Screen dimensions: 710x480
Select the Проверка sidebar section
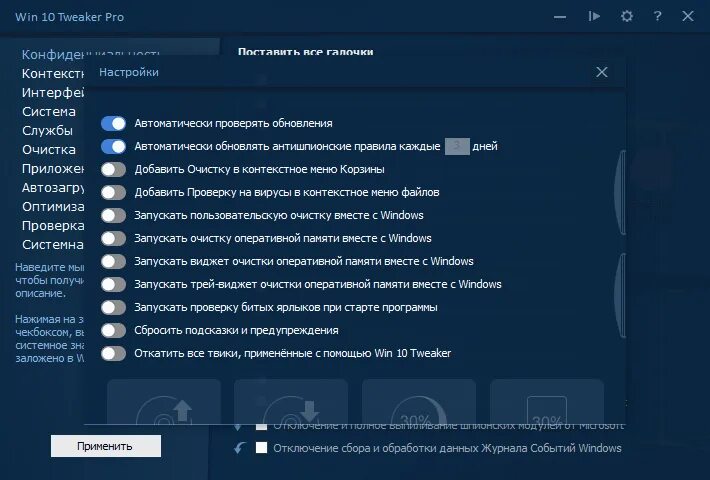(x=53, y=226)
